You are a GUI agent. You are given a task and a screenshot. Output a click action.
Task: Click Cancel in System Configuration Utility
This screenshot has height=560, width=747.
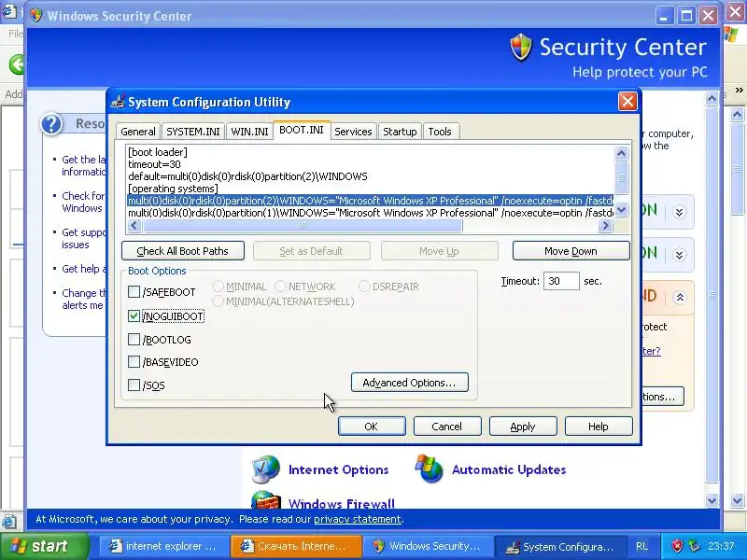tap(447, 427)
